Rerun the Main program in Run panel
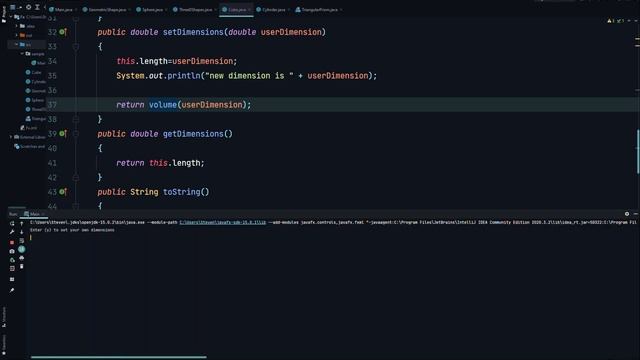 point(12,224)
